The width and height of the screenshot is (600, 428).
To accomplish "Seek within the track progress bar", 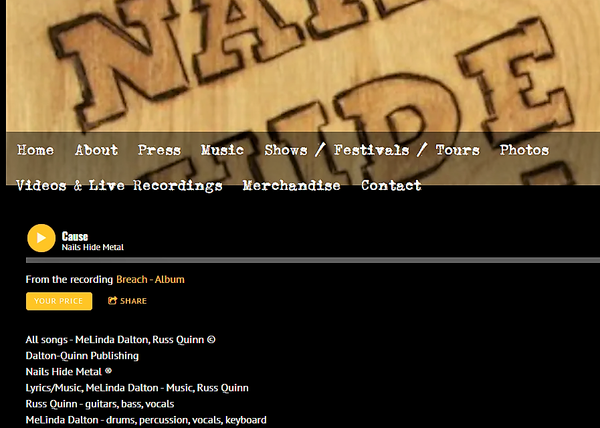I will click(x=313, y=260).
